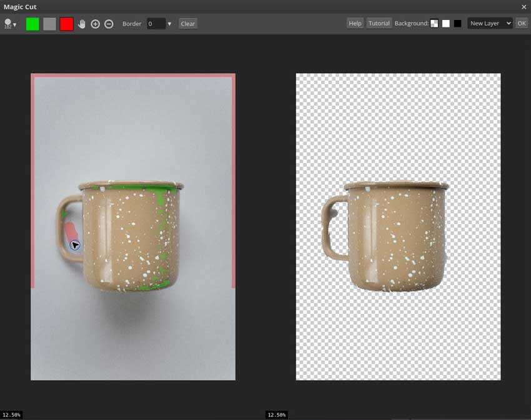Screen dimensions: 531x420
Task: Click the source mug image canvas
Action: coord(133,227)
